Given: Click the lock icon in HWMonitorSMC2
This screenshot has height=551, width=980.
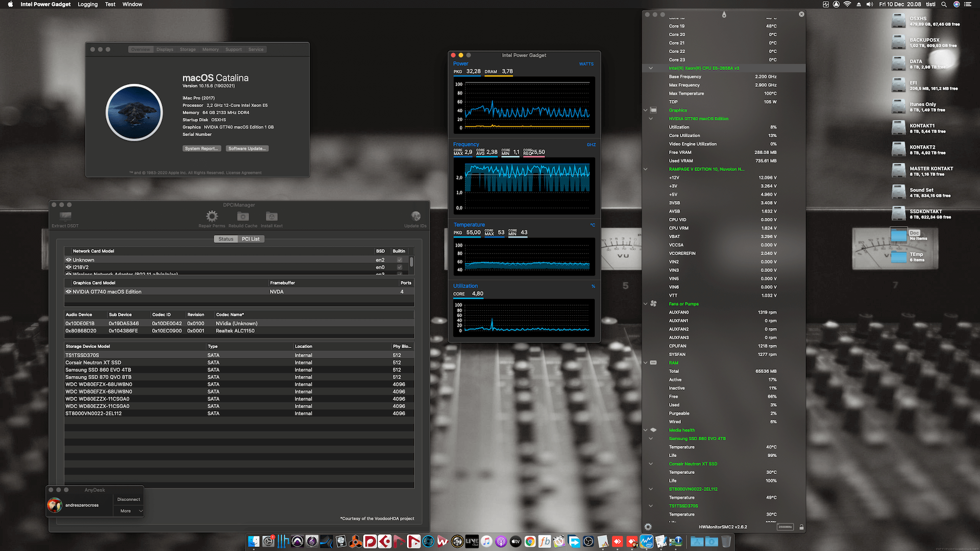Looking at the screenshot, I should pyautogui.click(x=801, y=527).
